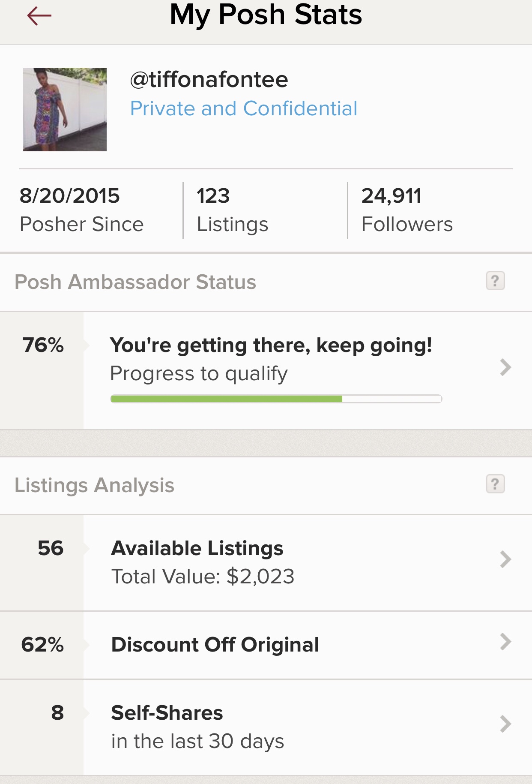Open the Discount Off Original row
The height and width of the screenshot is (784, 532).
[266, 645]
